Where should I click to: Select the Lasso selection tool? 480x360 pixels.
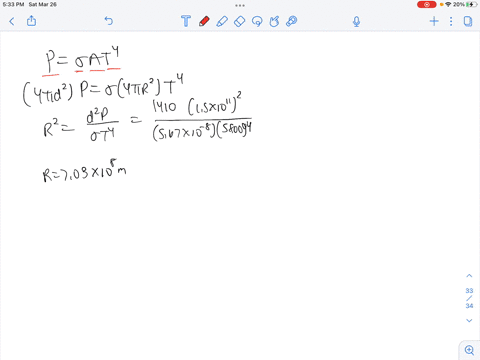coord(257,21)
